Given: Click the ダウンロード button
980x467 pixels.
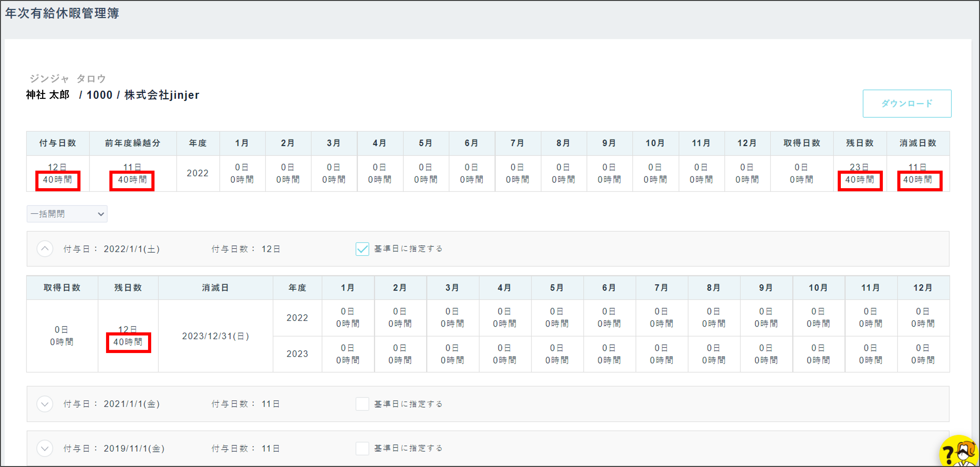Looking at the screenshot, I should pyautogui.click(x=907, y=104).
